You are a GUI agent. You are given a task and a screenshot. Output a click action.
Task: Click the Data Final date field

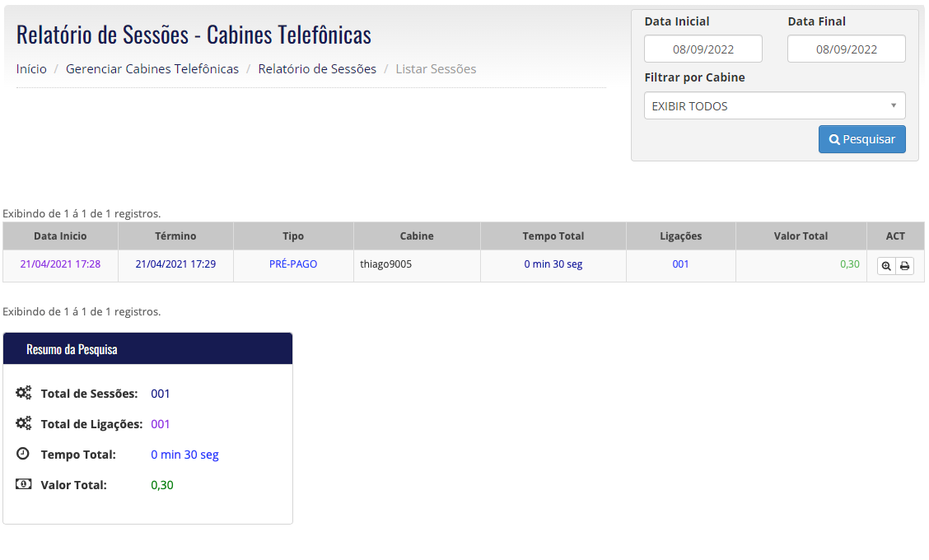(846, 49)
